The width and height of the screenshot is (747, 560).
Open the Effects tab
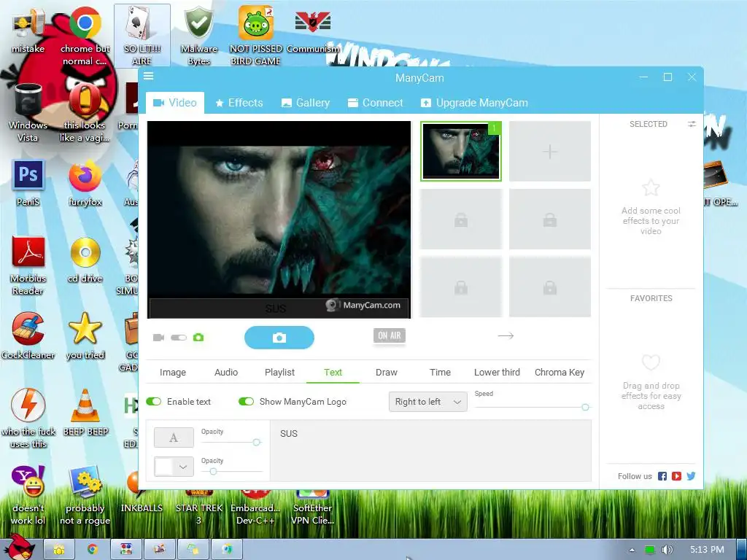click(x=239, y=103)
